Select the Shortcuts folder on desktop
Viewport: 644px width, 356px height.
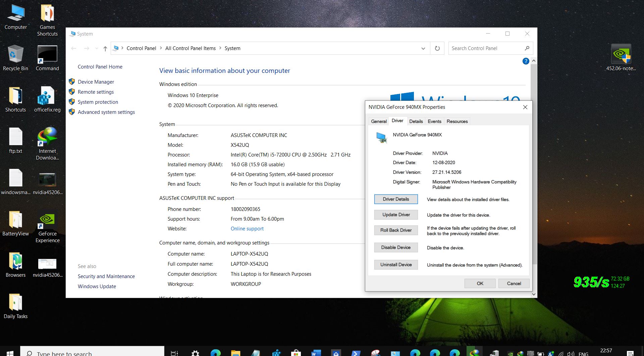[15, 99]
